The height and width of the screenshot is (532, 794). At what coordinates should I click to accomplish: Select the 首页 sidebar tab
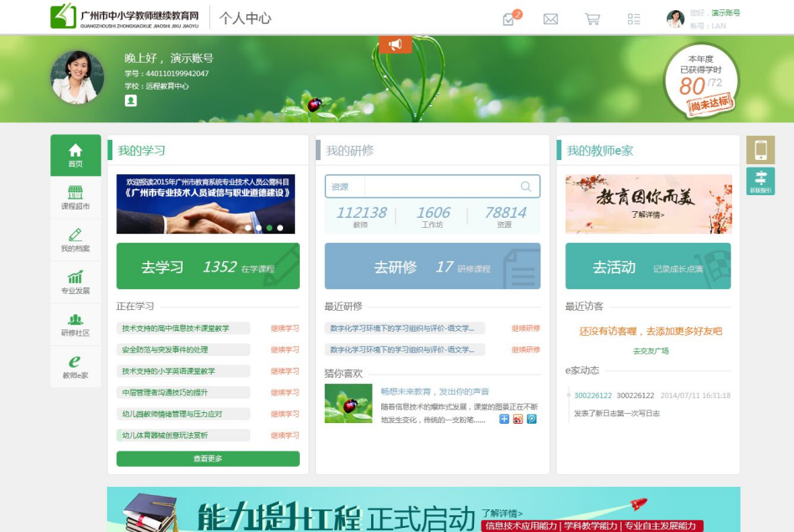pyautogui.click(x=75, y=156)
